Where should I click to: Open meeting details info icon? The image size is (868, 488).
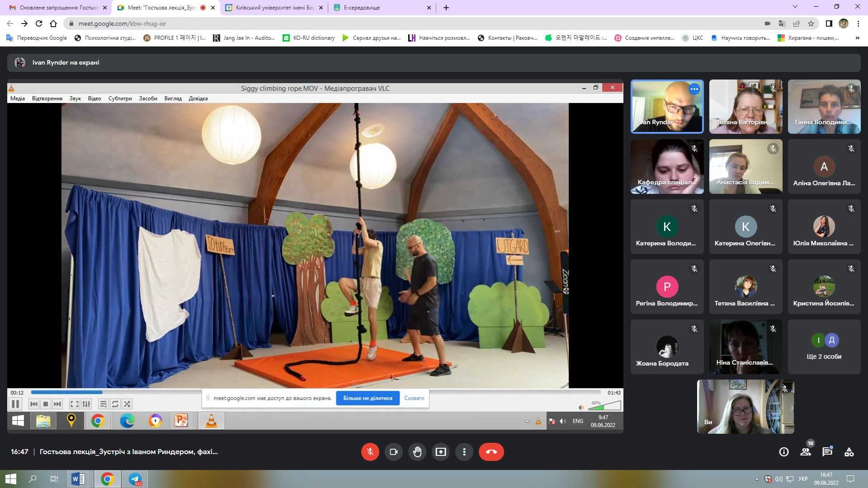click(784, 452)
